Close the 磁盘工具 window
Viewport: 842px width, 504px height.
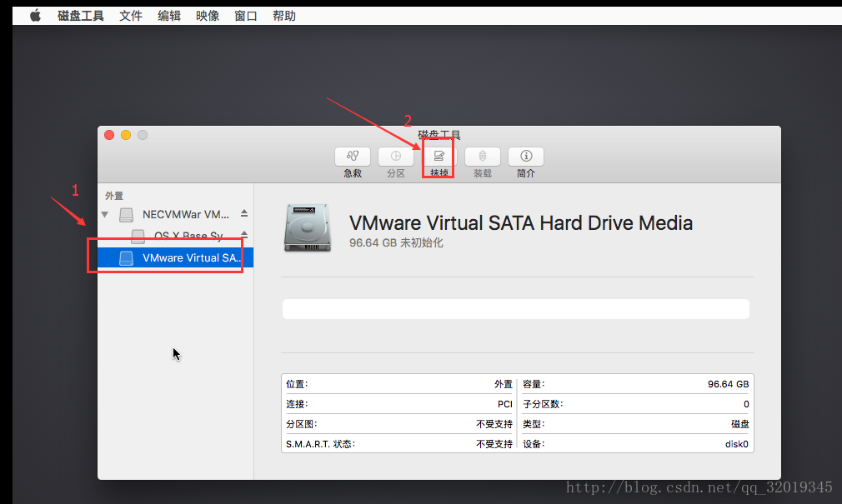click(x=109, y=135)
